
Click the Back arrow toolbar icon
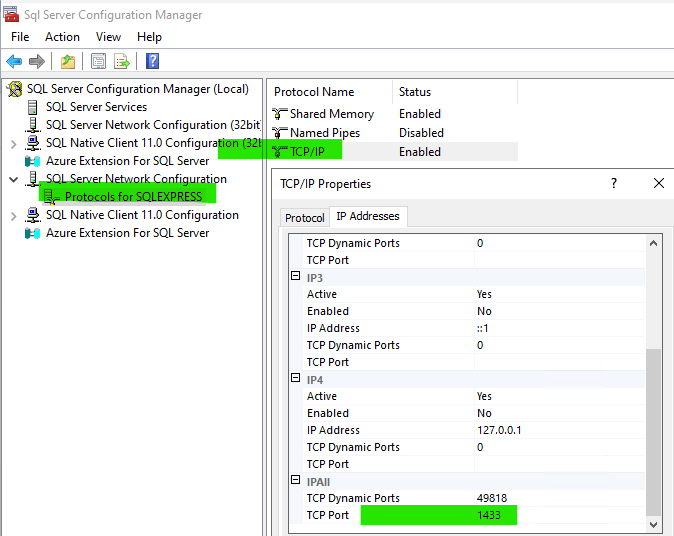(14, 61)
